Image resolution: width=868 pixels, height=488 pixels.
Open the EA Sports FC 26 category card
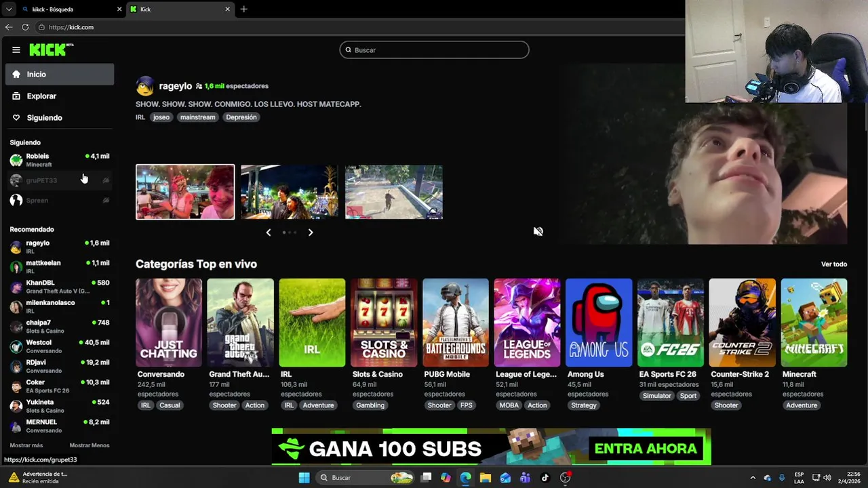671,323
